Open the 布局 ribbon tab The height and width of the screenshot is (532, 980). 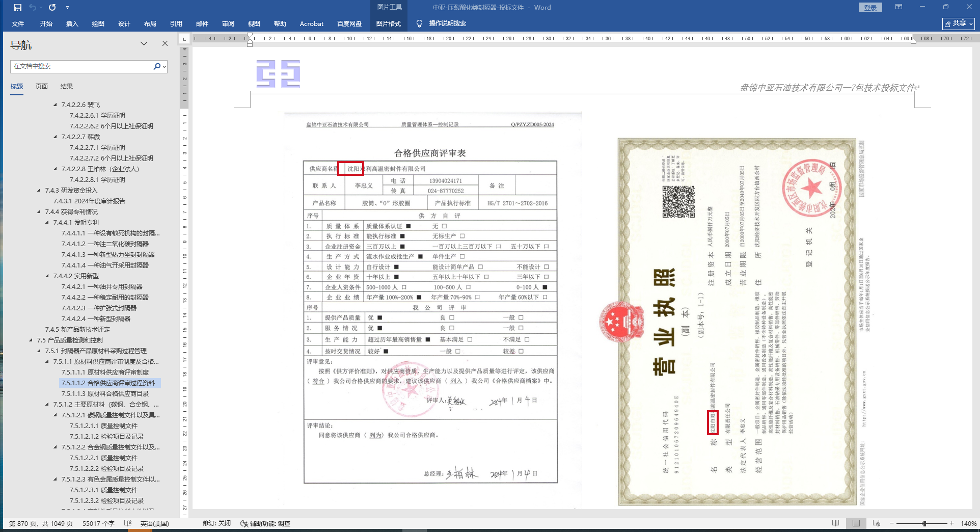pos(150,24)
